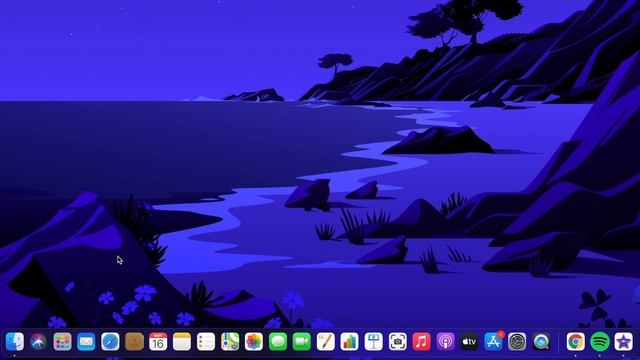Launch the Maps app

(x=230, y=342)
